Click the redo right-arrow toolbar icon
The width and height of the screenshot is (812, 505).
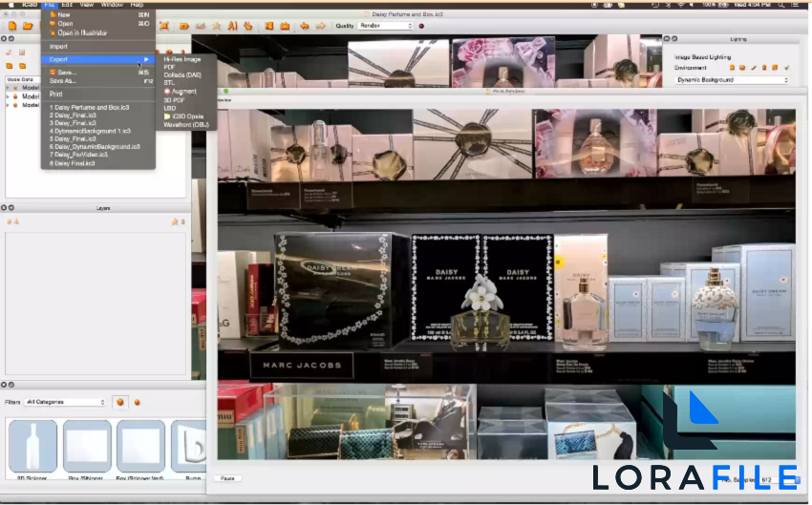[321, 26]
